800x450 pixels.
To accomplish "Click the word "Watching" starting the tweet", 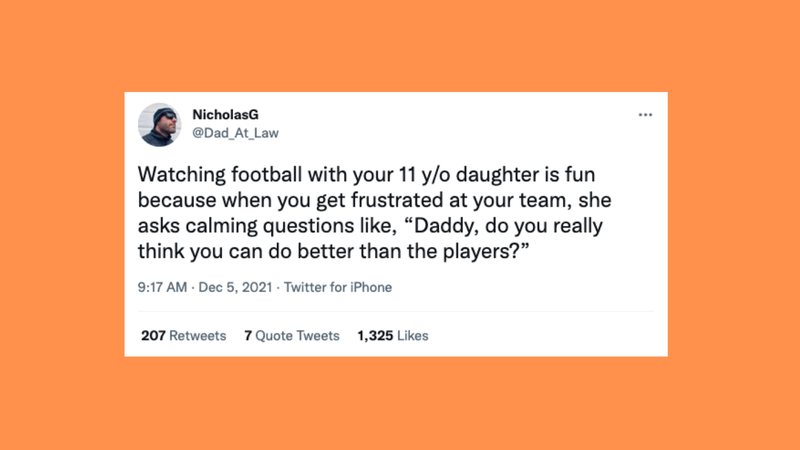I will point(173,172).
